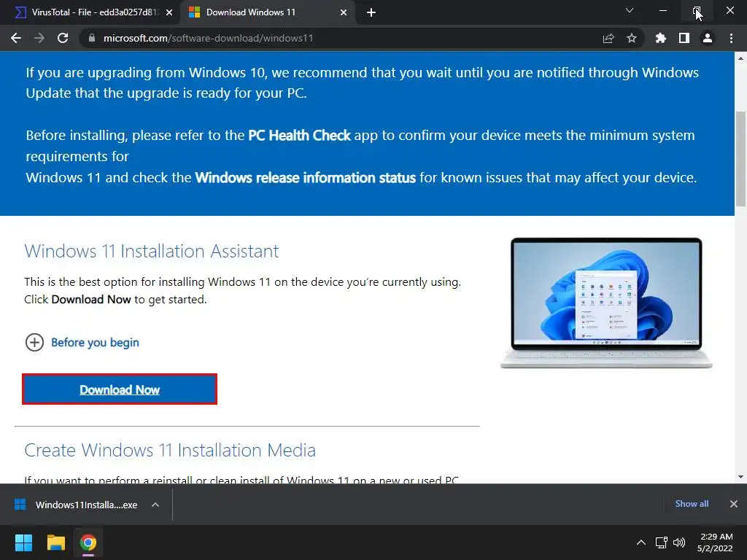
Task: Open the tab search chevron
Action: 630,10
